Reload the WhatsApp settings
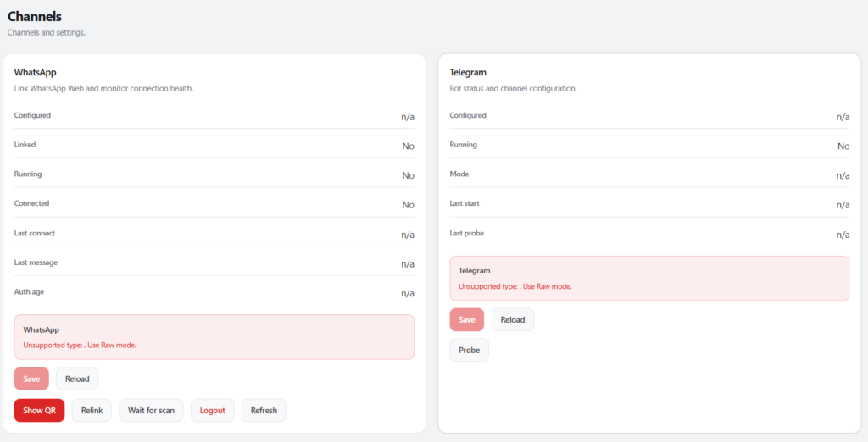868x442 pixels. click(77, 378)
